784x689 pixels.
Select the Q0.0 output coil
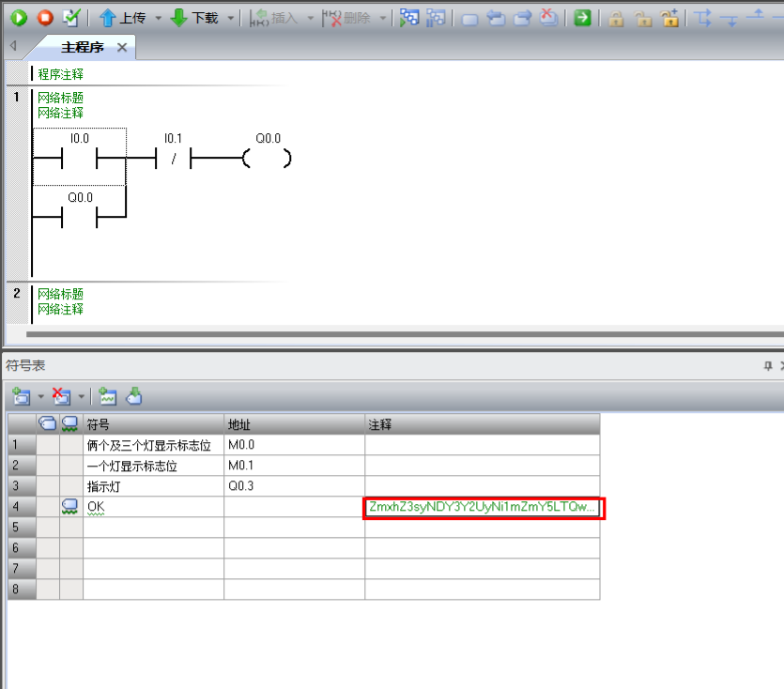[x=268, y=158]
